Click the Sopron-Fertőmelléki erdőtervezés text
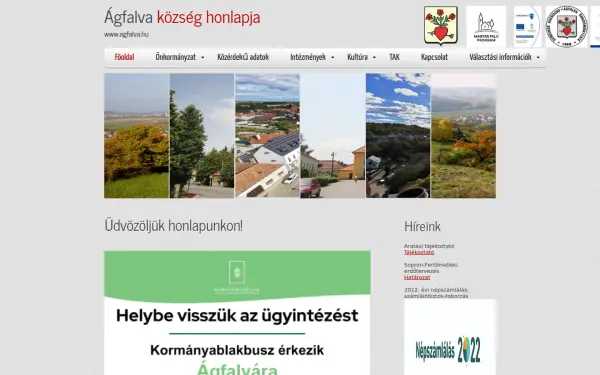600x375 pixels. (x=431, y=268)
